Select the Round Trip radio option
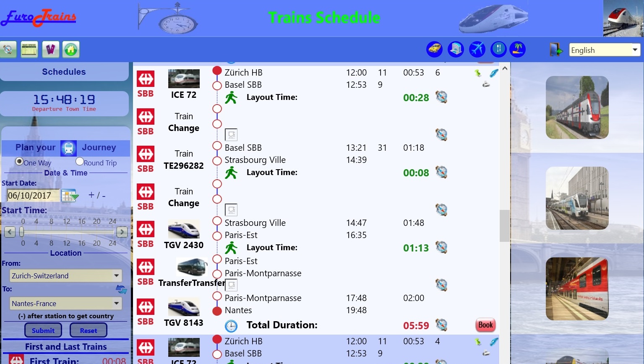The width and height of the screenshot is (644, 364). 80,162
